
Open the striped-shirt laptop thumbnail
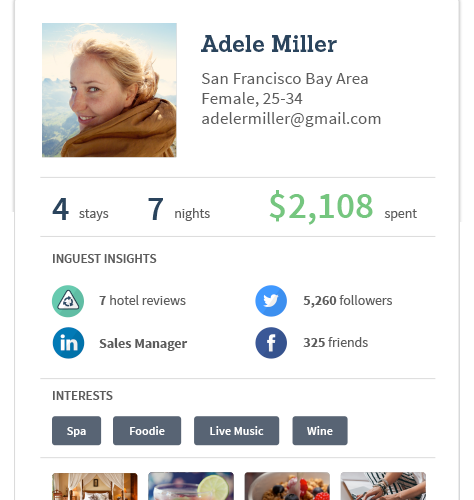(x=383, y=486)
